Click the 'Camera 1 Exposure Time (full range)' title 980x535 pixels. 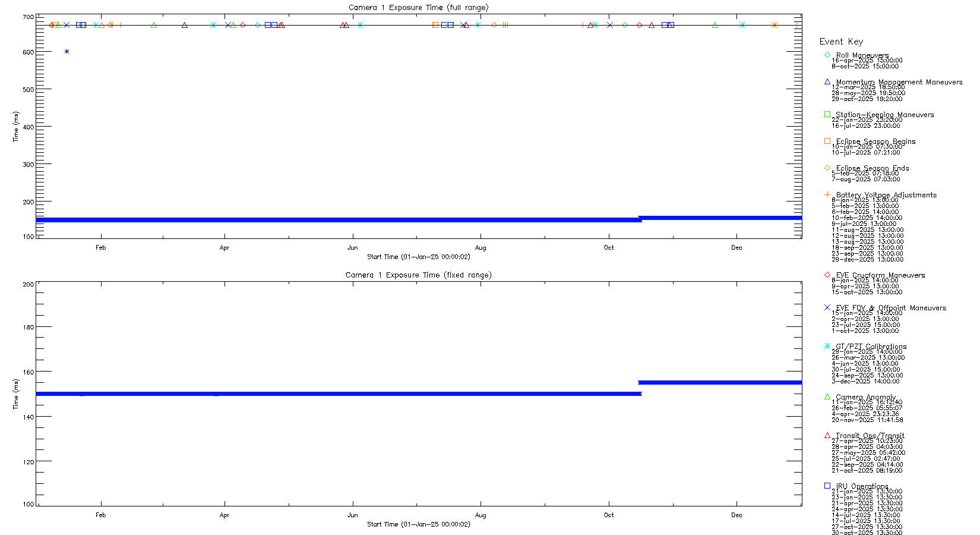pos(418,8)
